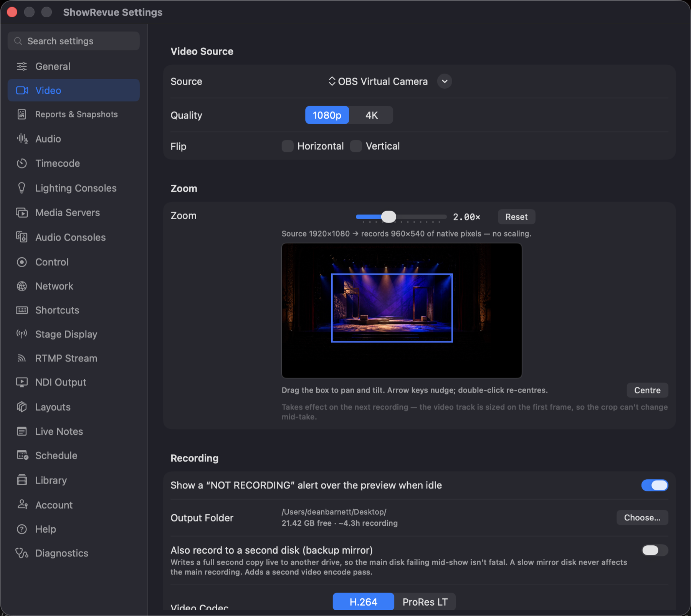Enable Horizontal flip checkbox
This screenshot has width=691, height=616.
pyautogui.click(x=288, y=146)
